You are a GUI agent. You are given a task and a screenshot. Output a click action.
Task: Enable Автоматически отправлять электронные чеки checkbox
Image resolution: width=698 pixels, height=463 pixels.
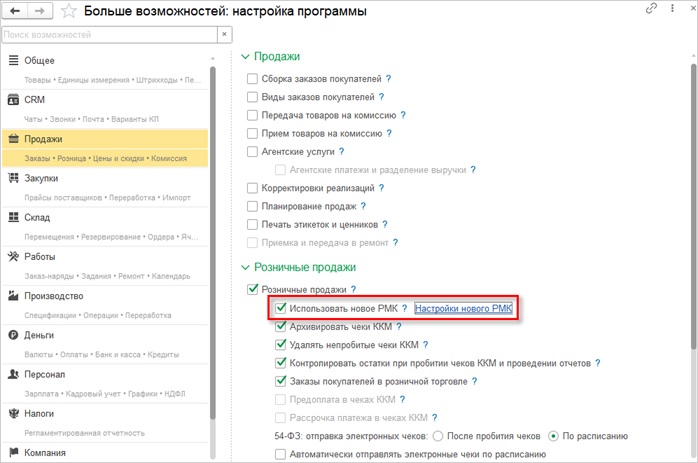pos(280,455)
